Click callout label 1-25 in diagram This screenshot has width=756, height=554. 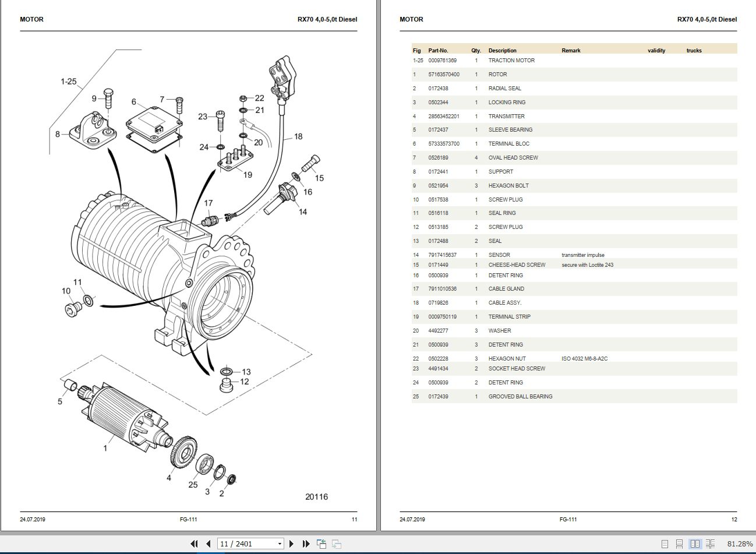click(x=68, y=82)
